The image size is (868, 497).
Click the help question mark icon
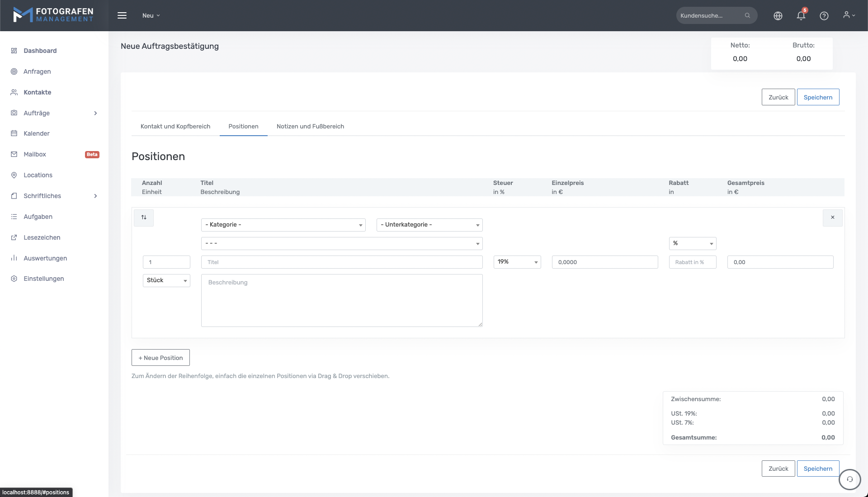pyautogui.click(x=824, y=16)
